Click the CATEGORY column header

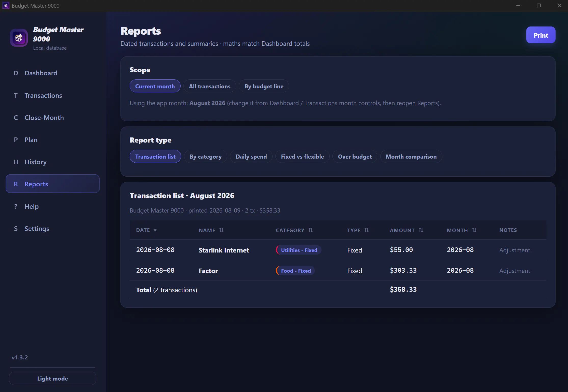pyautogui.click(x=290, y=230)
